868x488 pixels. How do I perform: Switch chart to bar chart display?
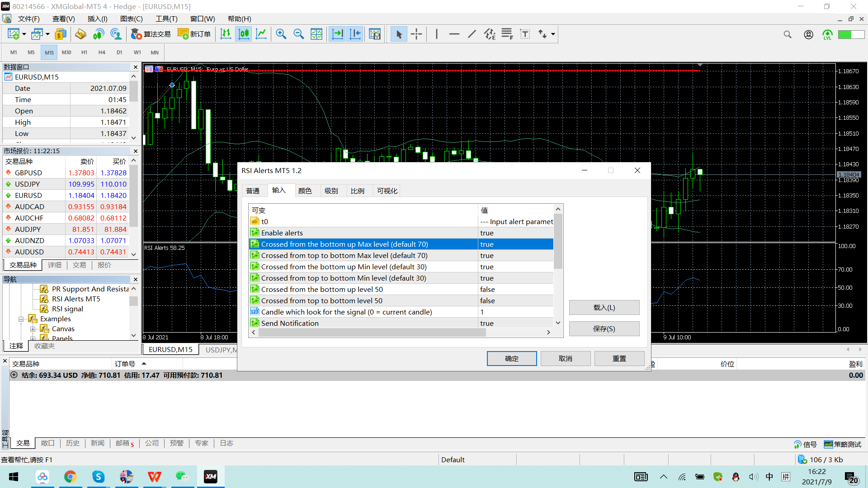(x=226, y=34)
